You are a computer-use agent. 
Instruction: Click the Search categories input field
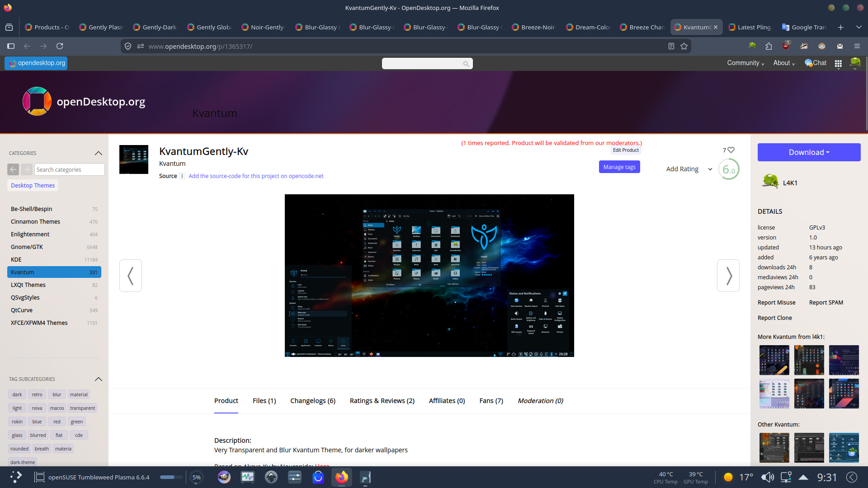tap(69, 169)
